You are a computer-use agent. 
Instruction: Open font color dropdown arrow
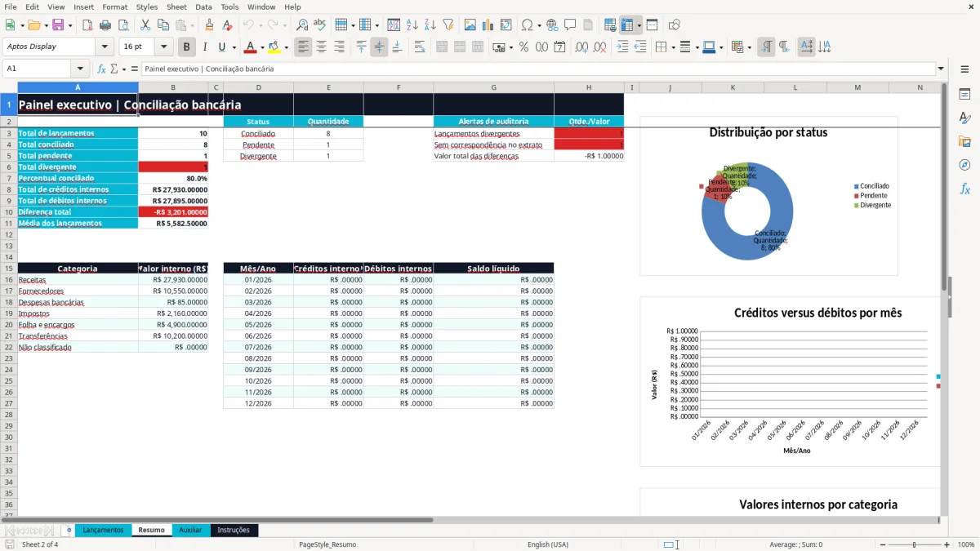coord(263,47)
